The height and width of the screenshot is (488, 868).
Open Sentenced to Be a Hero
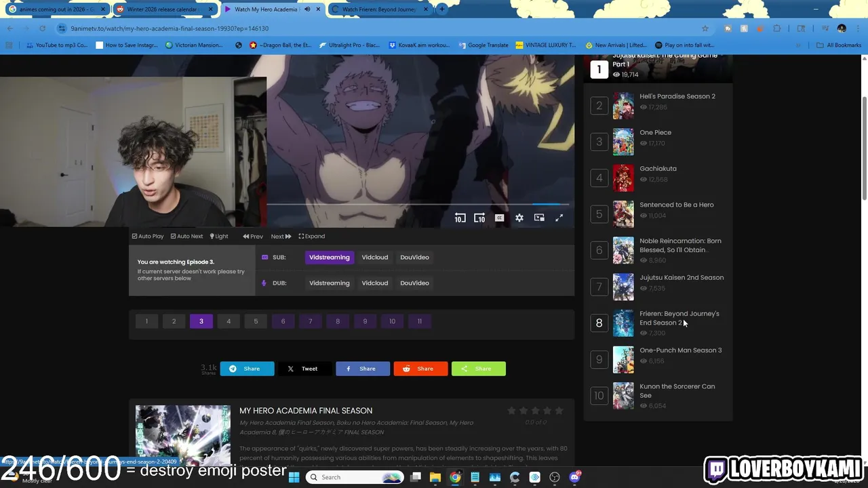click(x=676, y=205)
